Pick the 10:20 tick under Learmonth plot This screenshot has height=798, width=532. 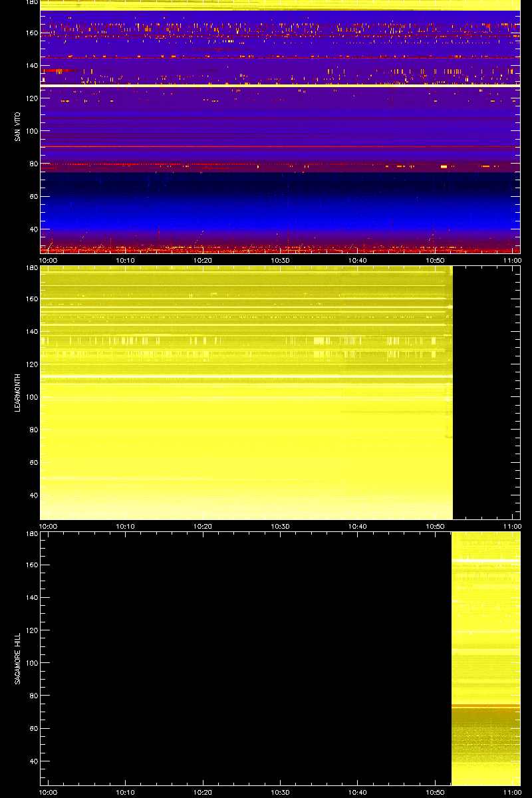tap(203, 526)
